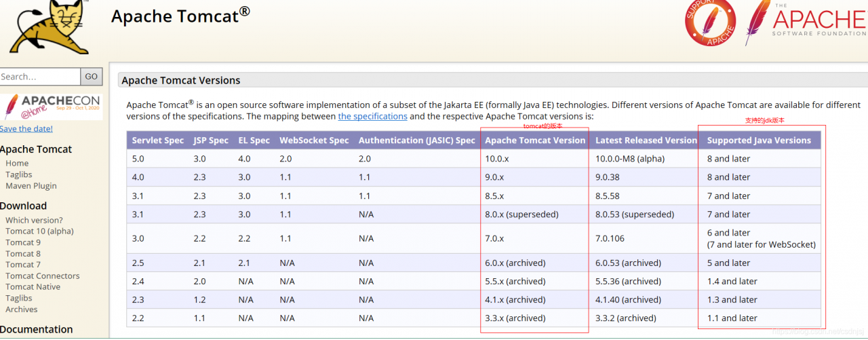Viewport: 868px width, 340px height.
Task: Click the Documentation sidebar heading
Action: click(x=37, y=330)
